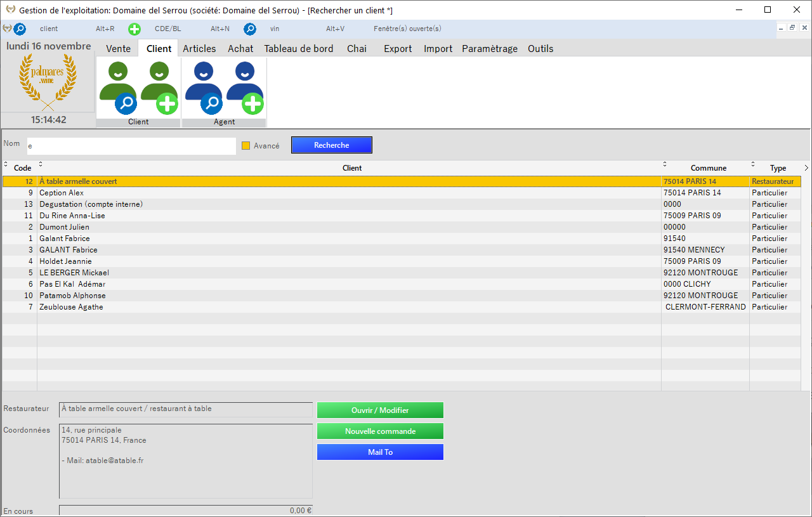The width and height of the screenshot is (812, 517).
Task: Switch to the Articles tab
Action: (x=199, y=48)
